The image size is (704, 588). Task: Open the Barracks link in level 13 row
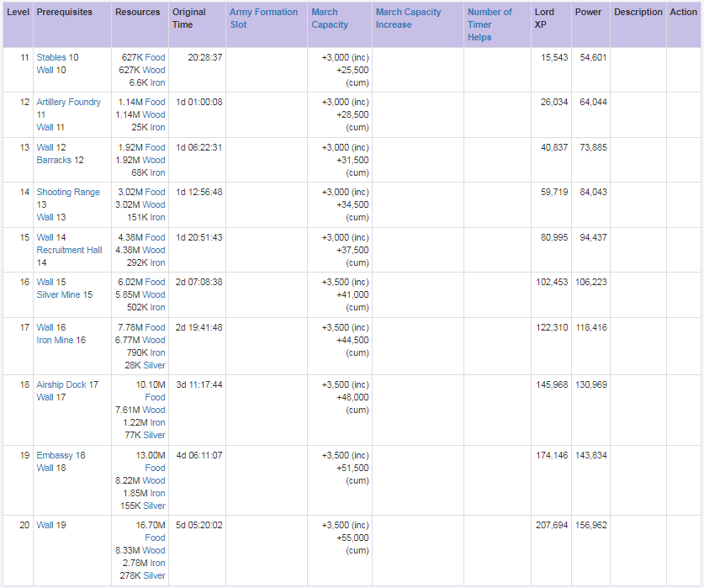click(x=54, y=160)
